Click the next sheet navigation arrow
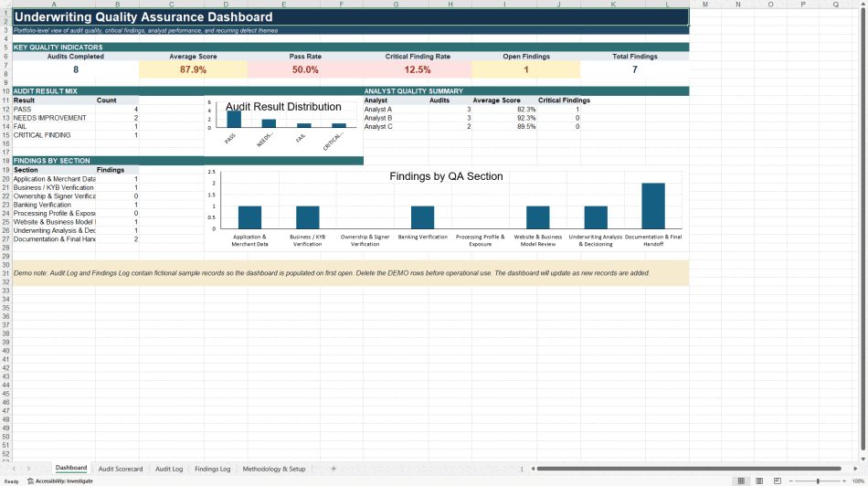The width and height of the screenshot is (868, 486). (29, 469)
